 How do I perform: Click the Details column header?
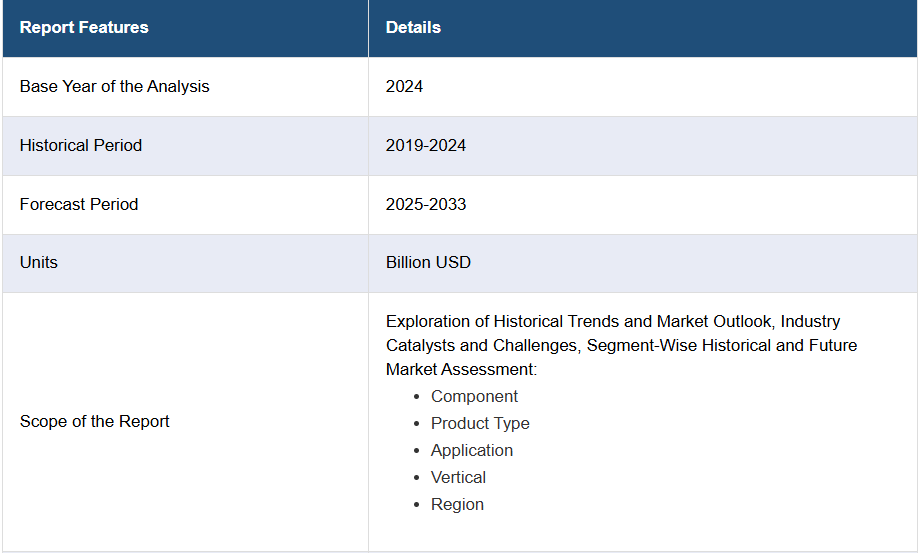[x=413, y=28]
